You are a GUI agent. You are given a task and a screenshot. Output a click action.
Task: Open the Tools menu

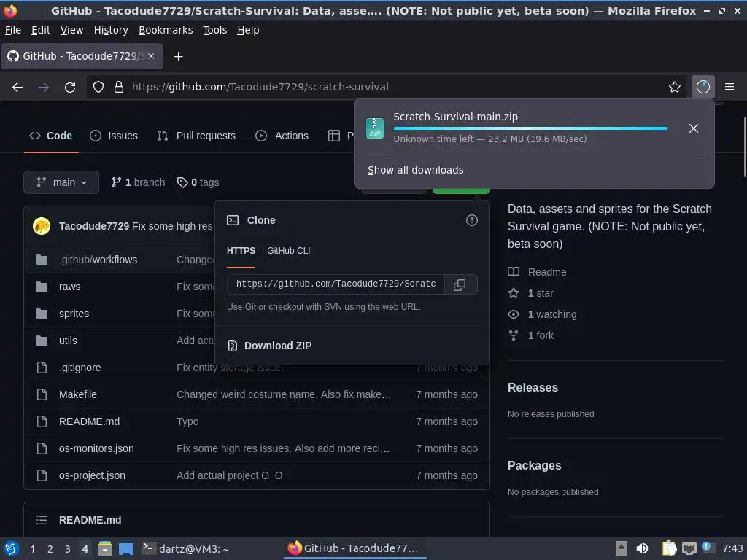(215, 30)
